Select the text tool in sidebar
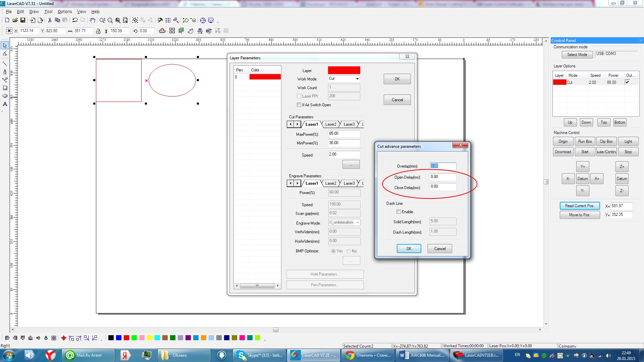 coord(5,104)
